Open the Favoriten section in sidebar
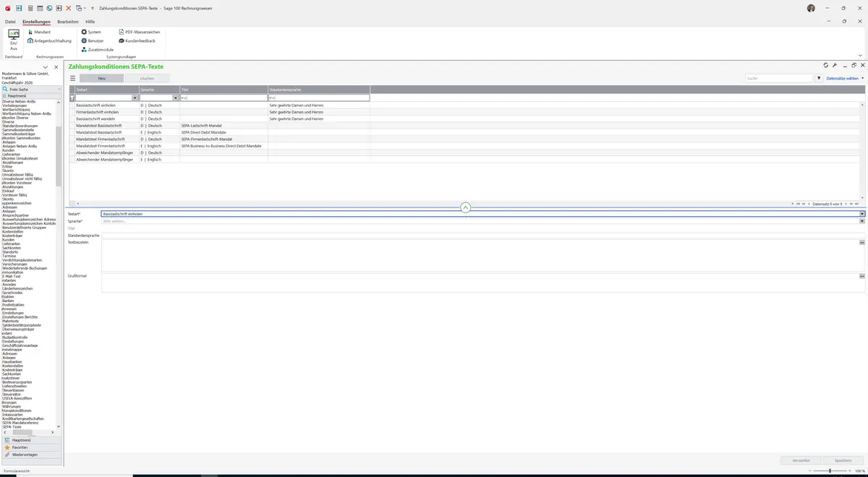Screen dimensions: 868x477 tap(30, 447)
